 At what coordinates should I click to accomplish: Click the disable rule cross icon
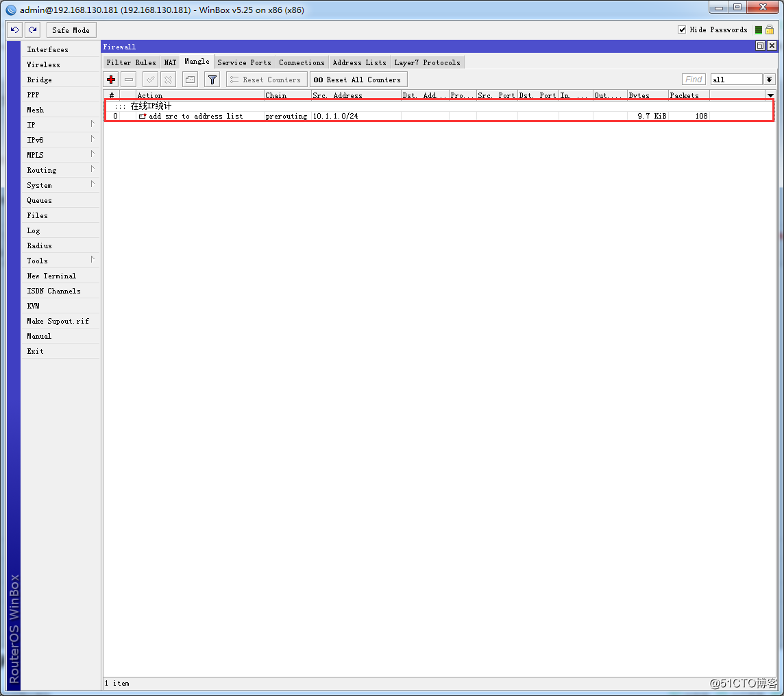click(x=169, y=80)
